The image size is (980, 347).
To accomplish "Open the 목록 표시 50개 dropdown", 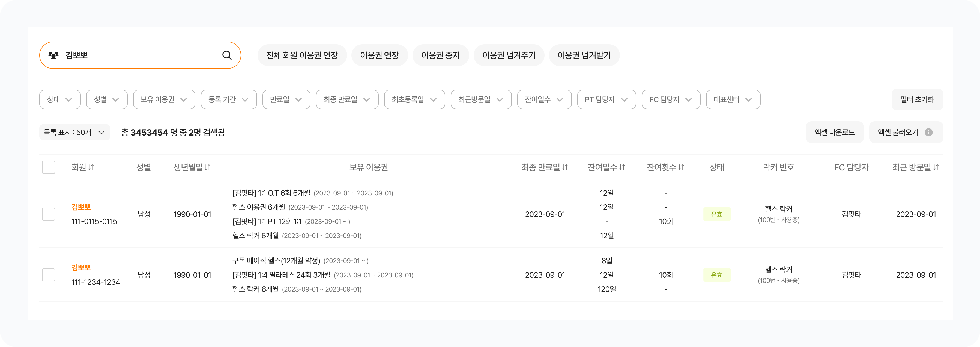I will (74, 132).
